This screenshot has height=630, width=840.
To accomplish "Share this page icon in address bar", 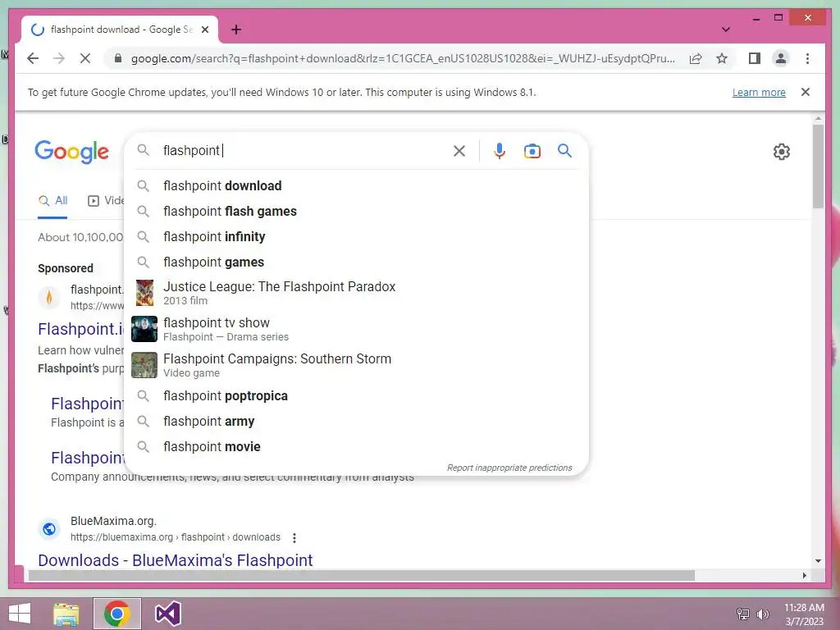I will point(696,58).
